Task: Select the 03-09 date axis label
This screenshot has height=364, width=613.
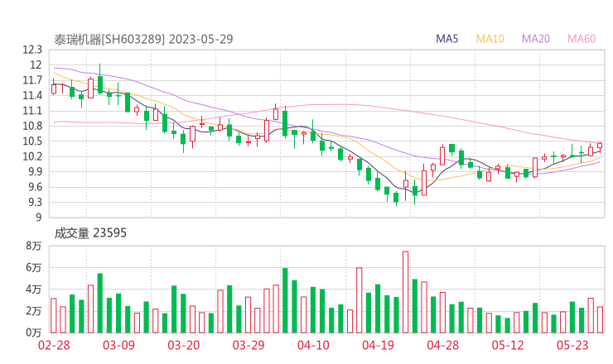Action: pos(118,345)
